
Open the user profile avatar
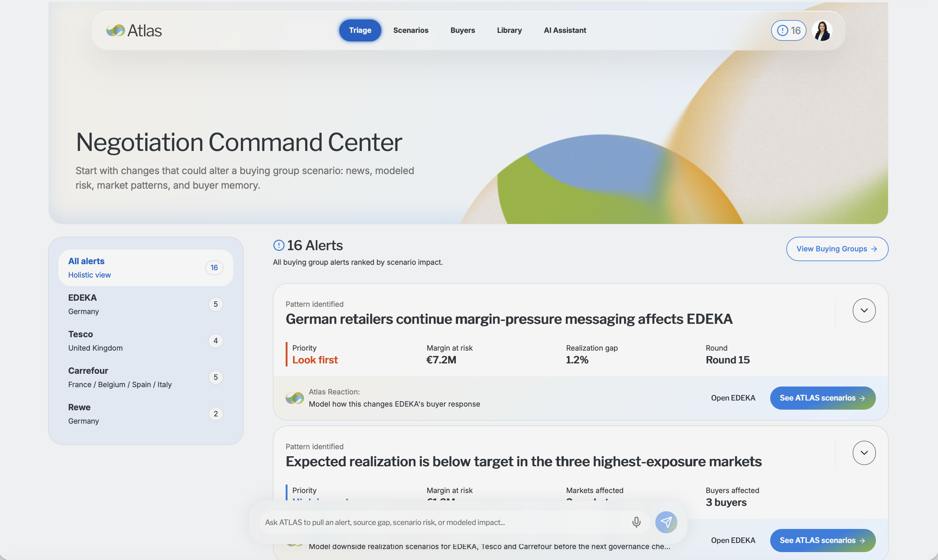click(822, 30)
